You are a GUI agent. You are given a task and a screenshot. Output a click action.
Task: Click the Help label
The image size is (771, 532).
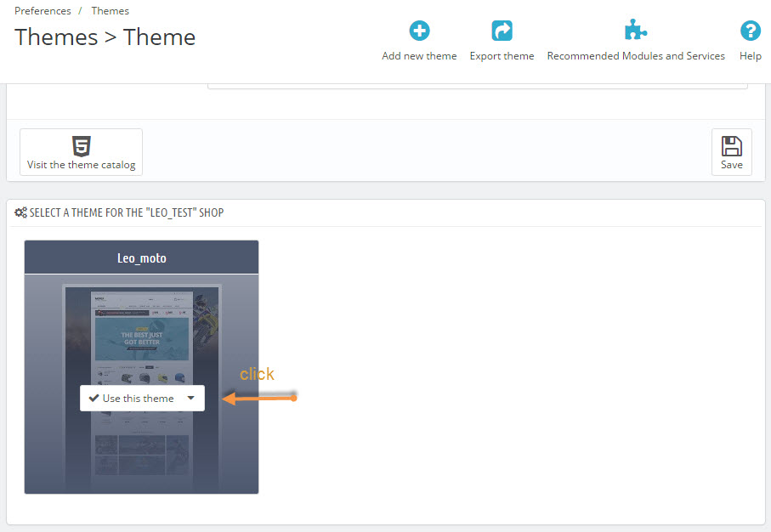751,56
